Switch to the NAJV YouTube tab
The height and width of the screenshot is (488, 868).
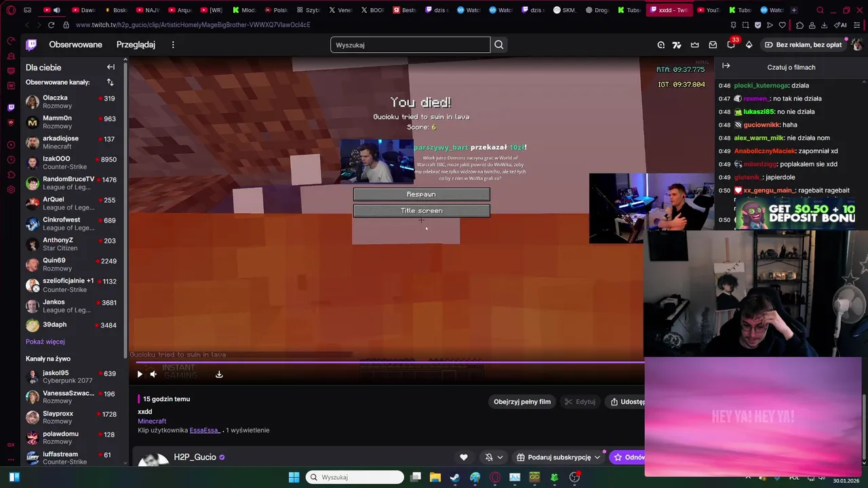pos(148,10)
